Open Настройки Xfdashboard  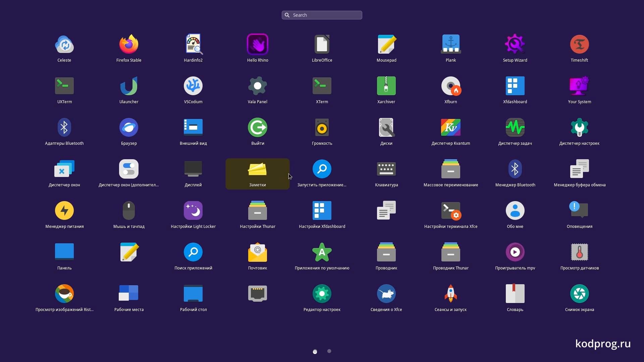(x=322, y=210)
